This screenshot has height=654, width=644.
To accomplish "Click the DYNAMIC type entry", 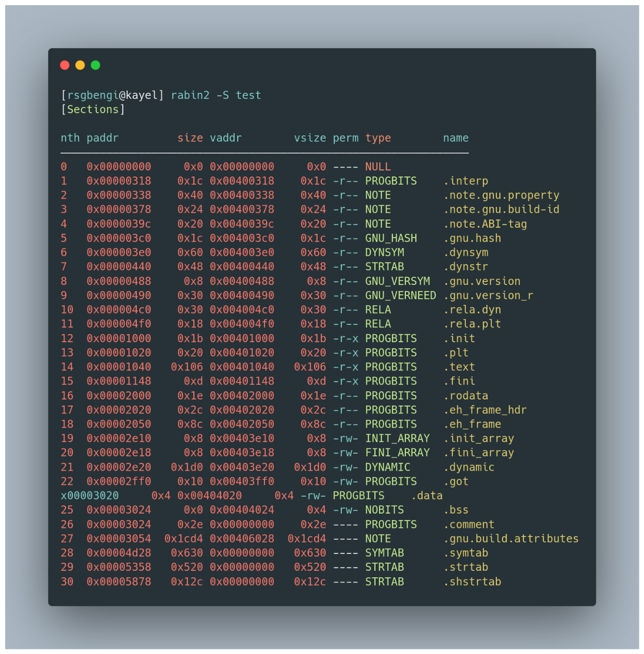I will tap(388, 467).
